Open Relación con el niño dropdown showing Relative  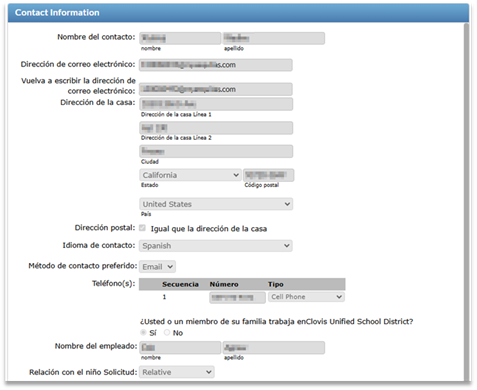(x=177, y=372)
